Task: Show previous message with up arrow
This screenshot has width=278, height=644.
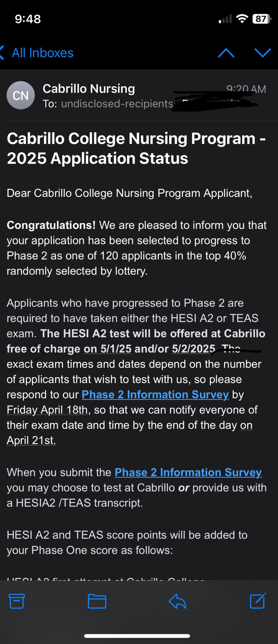Action: coord(226,53)
